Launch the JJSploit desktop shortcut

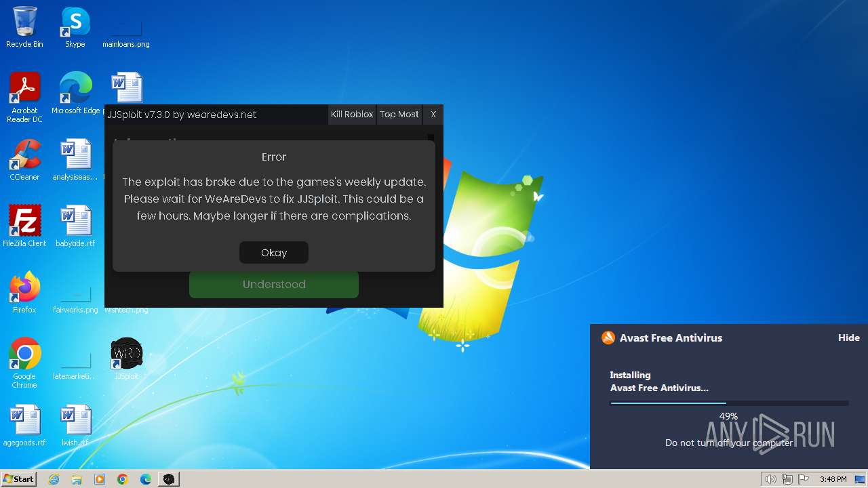tap(126, 359)
